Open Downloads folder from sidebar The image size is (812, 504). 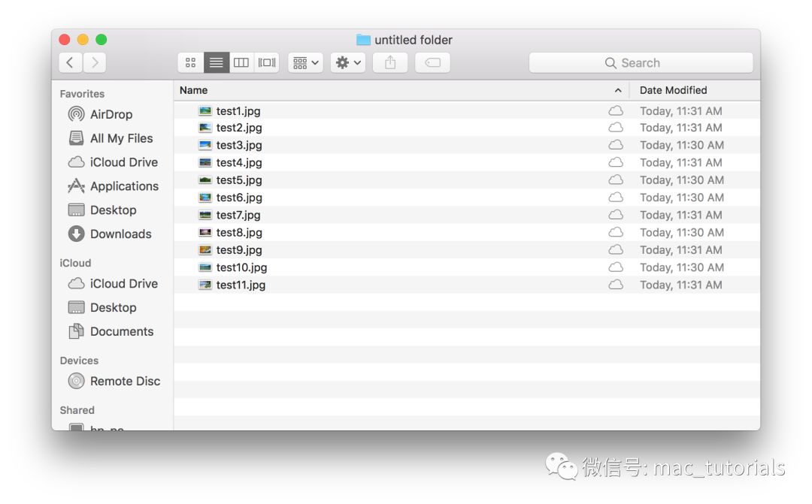pyautogui.click(x=120, y=234)
